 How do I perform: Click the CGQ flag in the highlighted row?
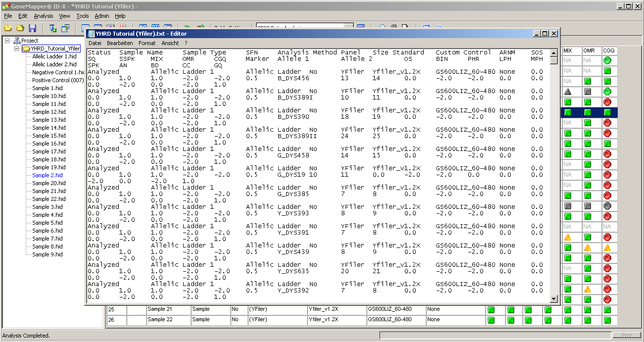tap(607, 112)
